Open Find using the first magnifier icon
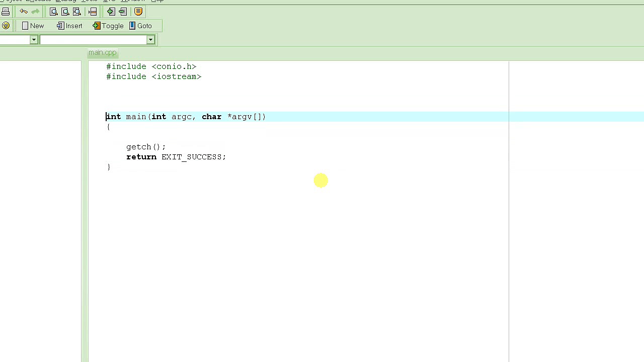Screen dimensions: 644x362 (54, 12)
